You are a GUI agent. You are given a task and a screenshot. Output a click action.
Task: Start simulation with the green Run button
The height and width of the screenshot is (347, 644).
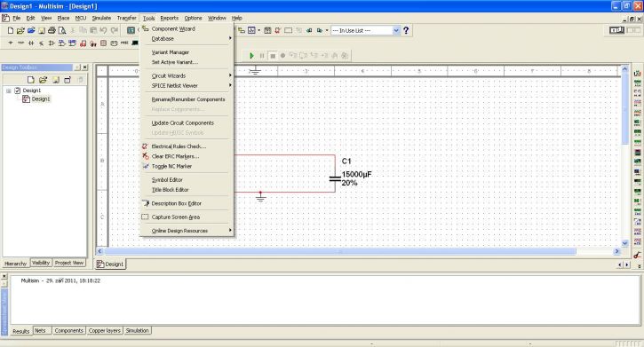click(x=251, y=55)
